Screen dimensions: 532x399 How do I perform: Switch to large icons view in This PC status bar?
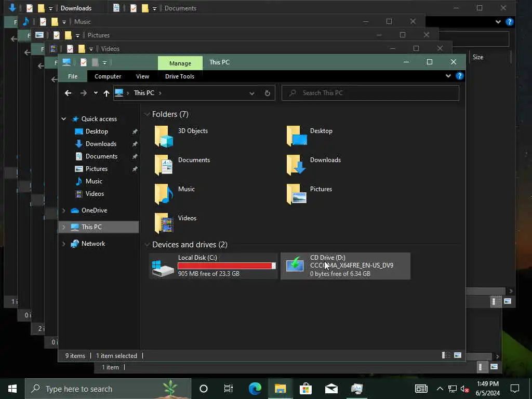(x=458, y=355)
